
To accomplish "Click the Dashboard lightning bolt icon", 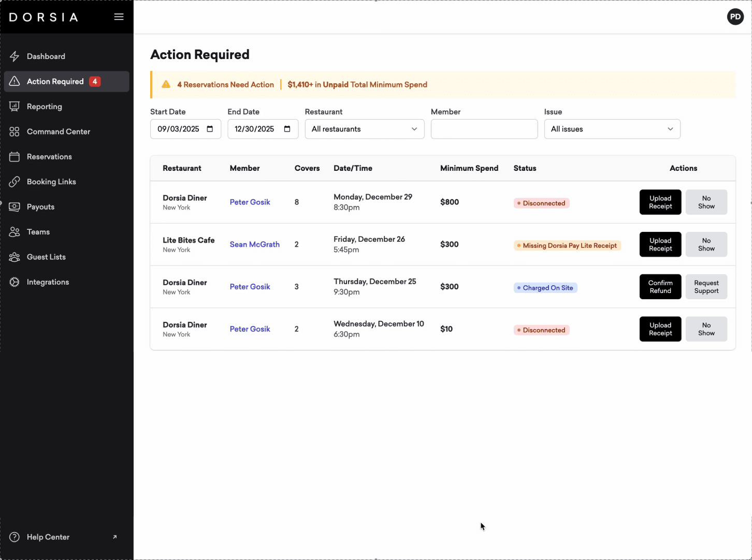I will 15,56.
